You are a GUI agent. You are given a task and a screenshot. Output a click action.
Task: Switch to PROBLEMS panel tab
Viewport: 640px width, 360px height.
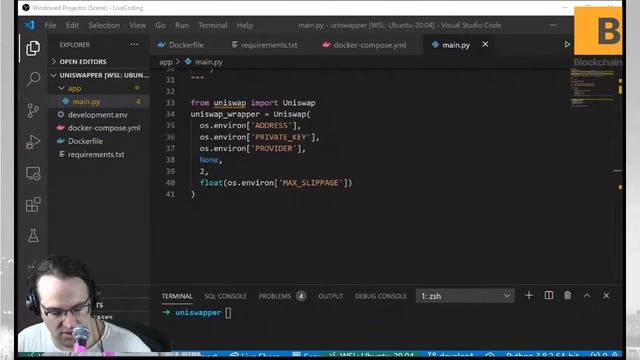coord(275,296)
